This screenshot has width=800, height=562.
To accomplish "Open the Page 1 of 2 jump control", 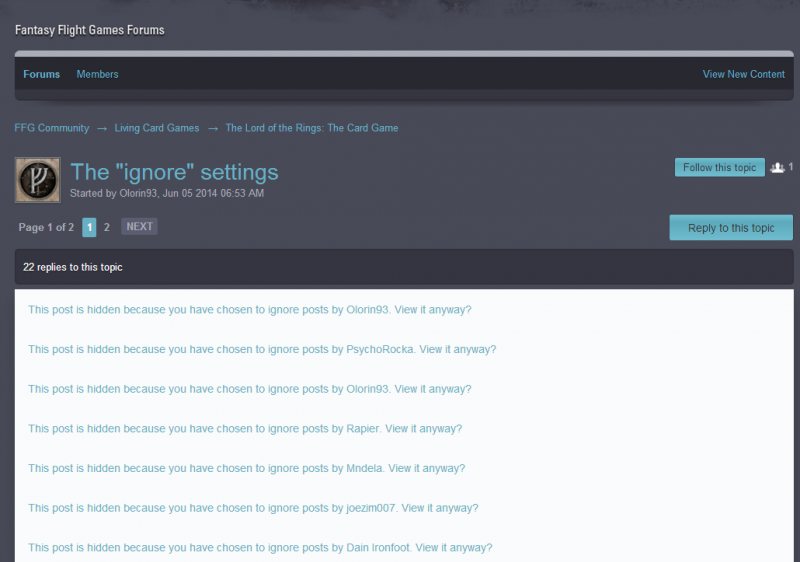I will click(x=46, y=227).
